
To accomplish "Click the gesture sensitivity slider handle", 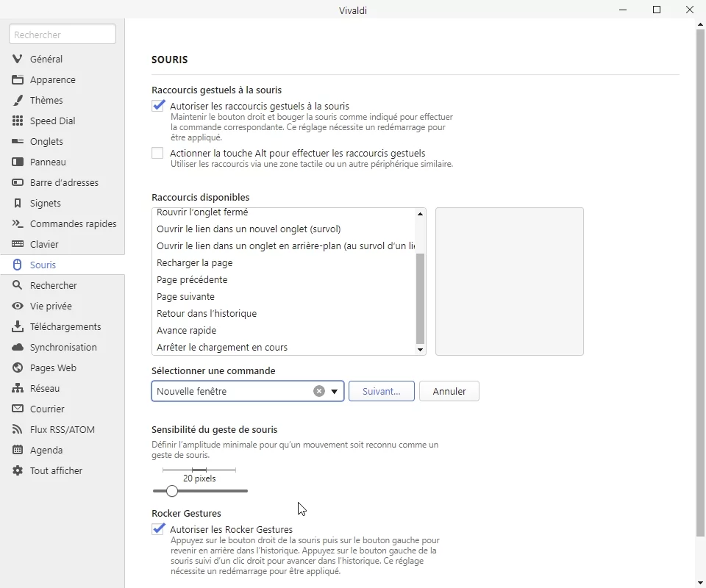I will 171,491.
